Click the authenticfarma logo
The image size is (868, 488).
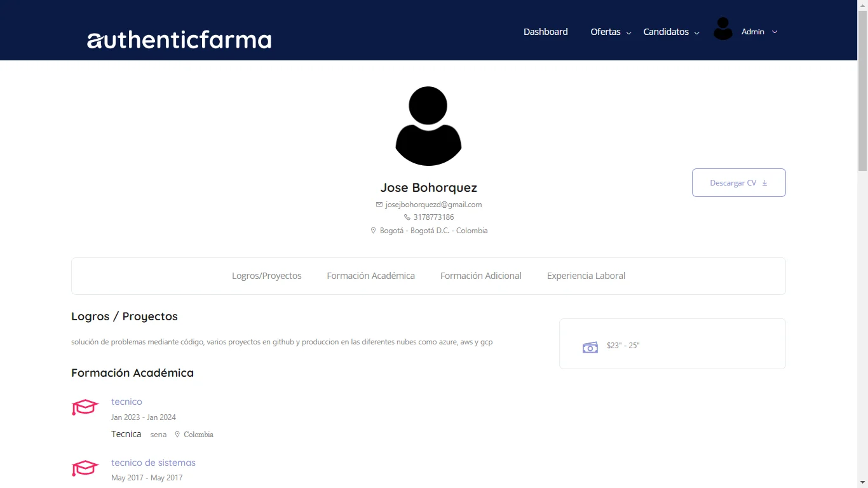click(x=179, y=40)
